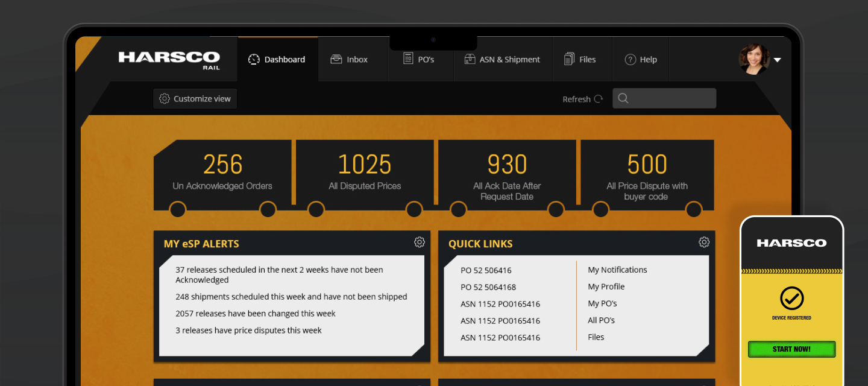Expand the user profile dropdown arrow
Image resolution: width=868 pixels, height=386 pixels.
(778, 60)
